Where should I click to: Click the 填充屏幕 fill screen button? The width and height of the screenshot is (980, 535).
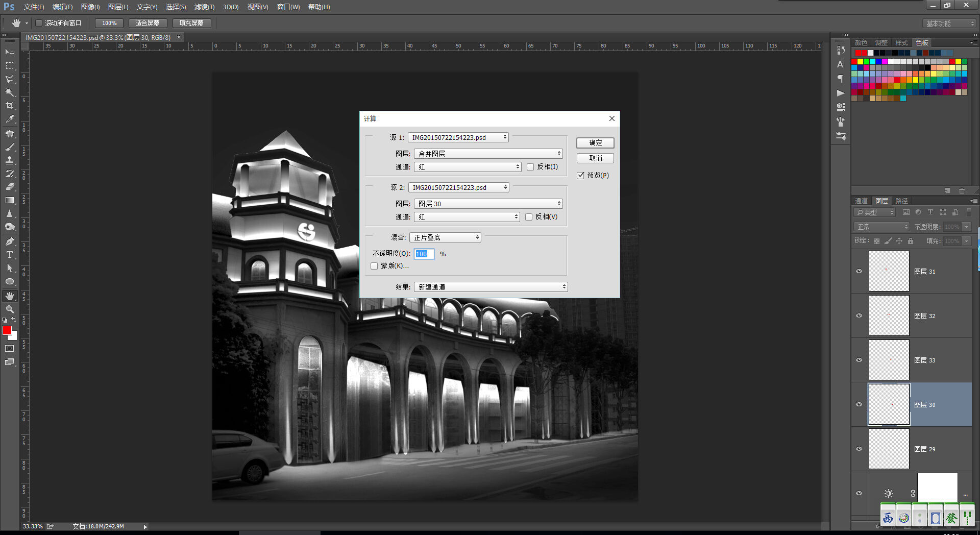click(x=191, y=23)
